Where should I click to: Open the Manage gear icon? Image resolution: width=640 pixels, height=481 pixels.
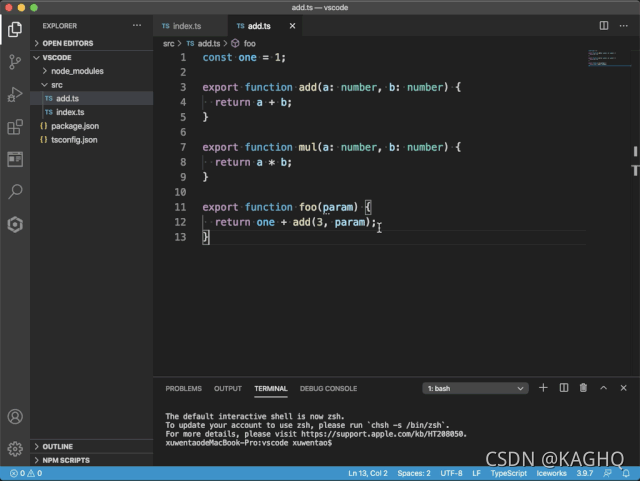15,449
